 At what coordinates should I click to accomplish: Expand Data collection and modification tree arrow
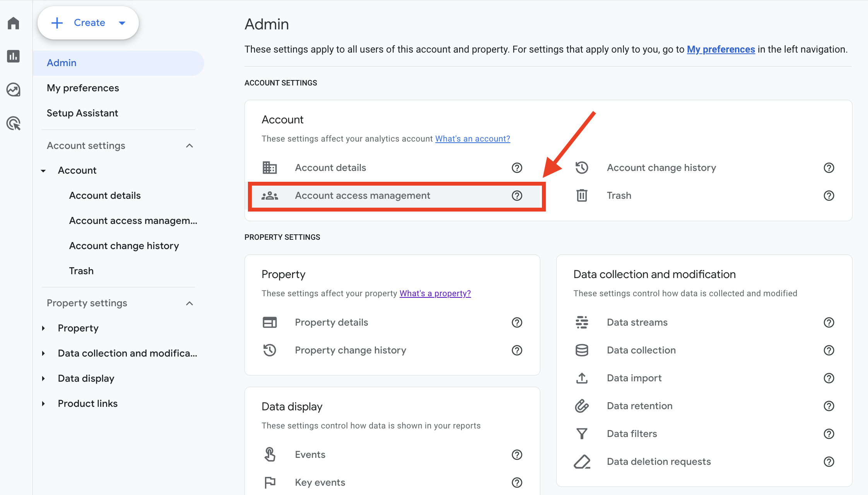(x=43, y=353)
